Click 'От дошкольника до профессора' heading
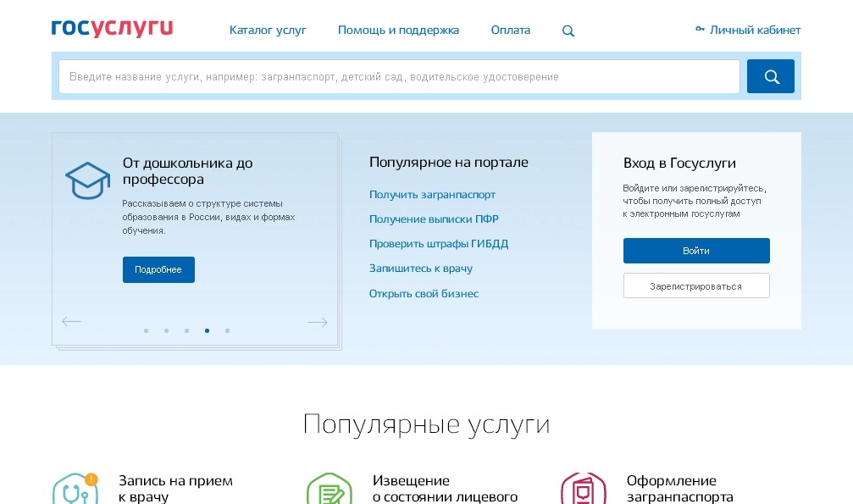 point(187,171)
